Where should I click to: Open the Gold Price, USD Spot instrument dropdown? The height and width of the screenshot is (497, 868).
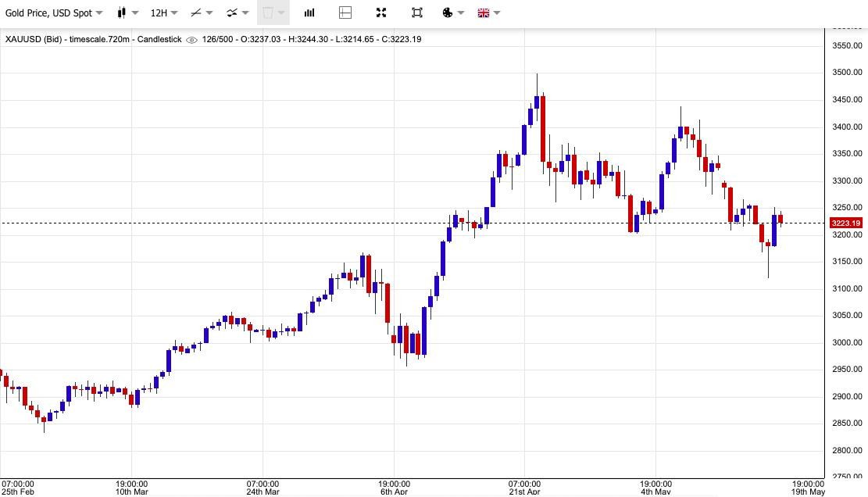pos(54,13)
